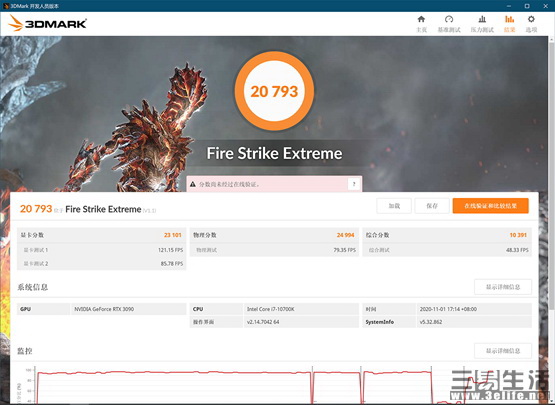Click the Save result button

(432, 206)
